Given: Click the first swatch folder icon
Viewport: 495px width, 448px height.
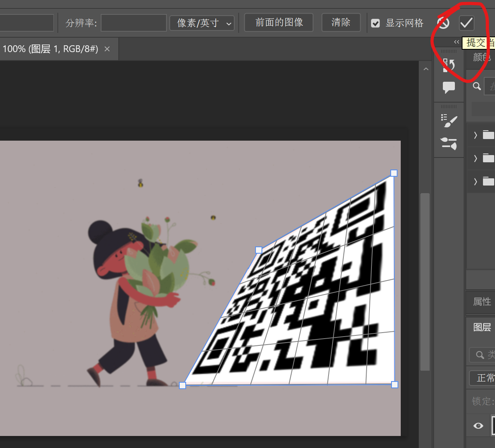Looking at the screenshot, I should tap(488, 135).
